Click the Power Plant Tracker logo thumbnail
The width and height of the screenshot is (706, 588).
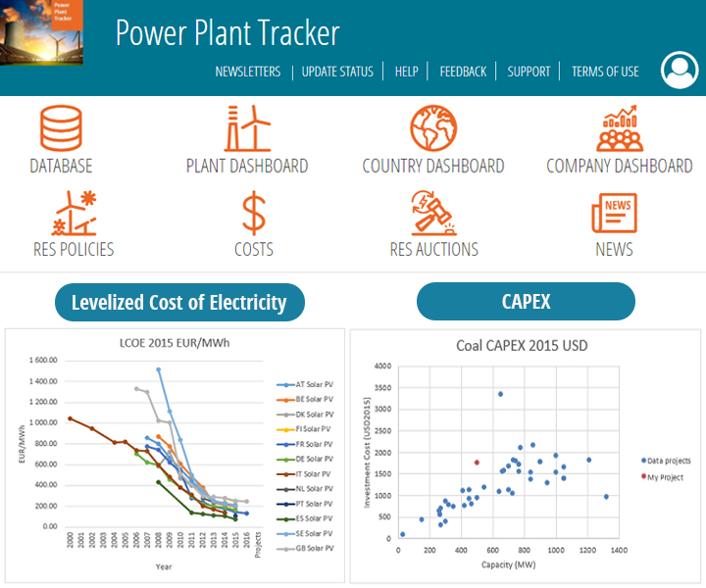42,32
